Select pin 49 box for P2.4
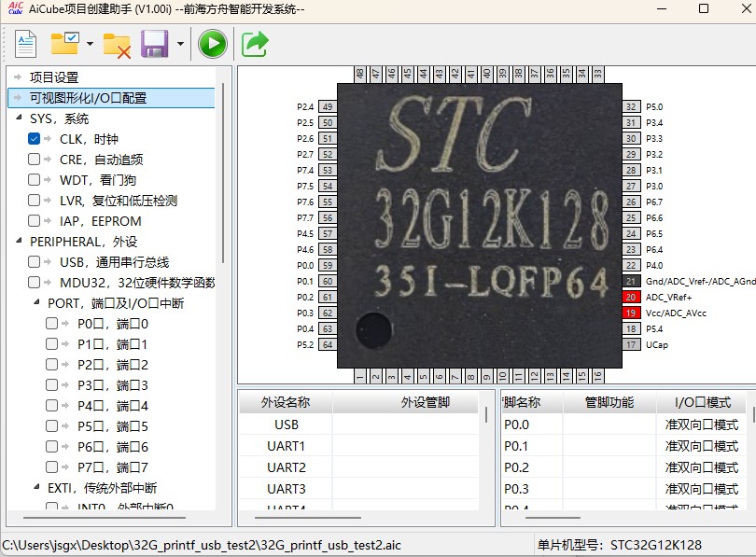The height and width of the screenshot is (557, 756). [328, 107]
